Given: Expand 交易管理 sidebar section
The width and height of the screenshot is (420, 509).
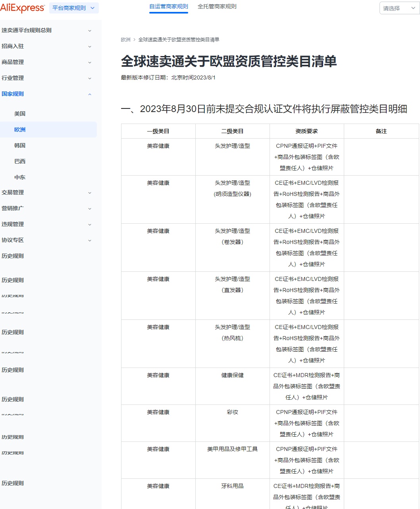Looking at the screenshot, I should point(13,192).
